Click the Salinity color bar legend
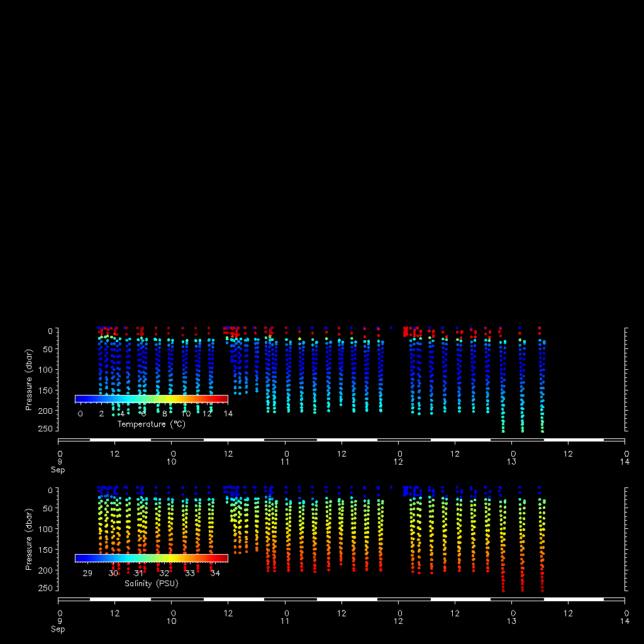 151,558
